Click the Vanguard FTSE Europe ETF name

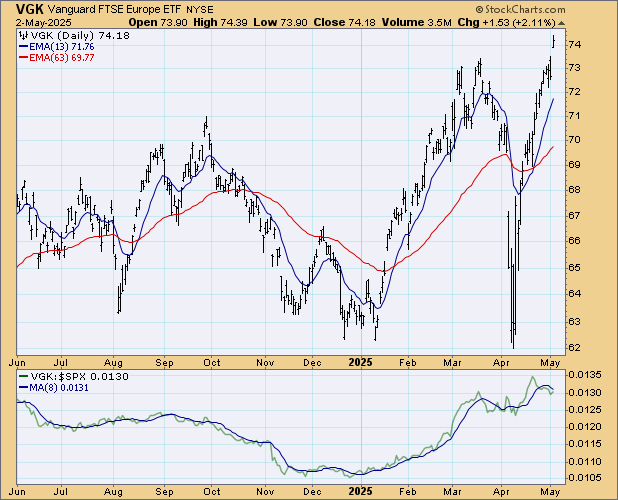115,9
